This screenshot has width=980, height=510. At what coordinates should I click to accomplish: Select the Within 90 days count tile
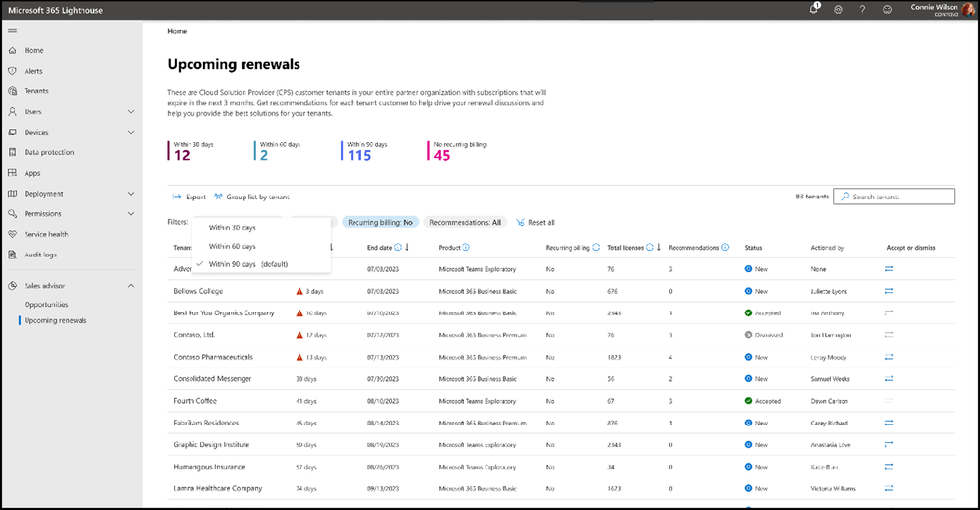click(365, 150)
